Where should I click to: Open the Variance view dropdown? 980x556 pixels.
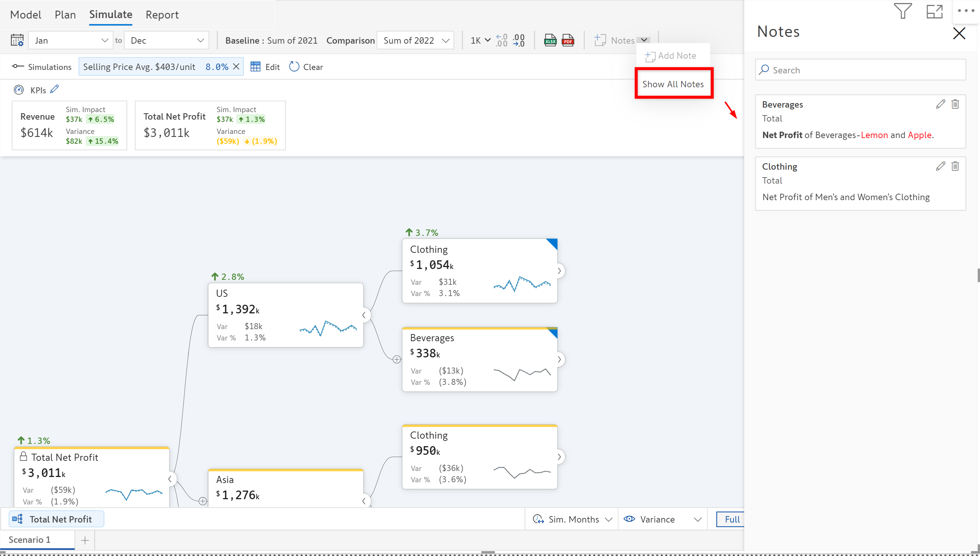(663, 520)
